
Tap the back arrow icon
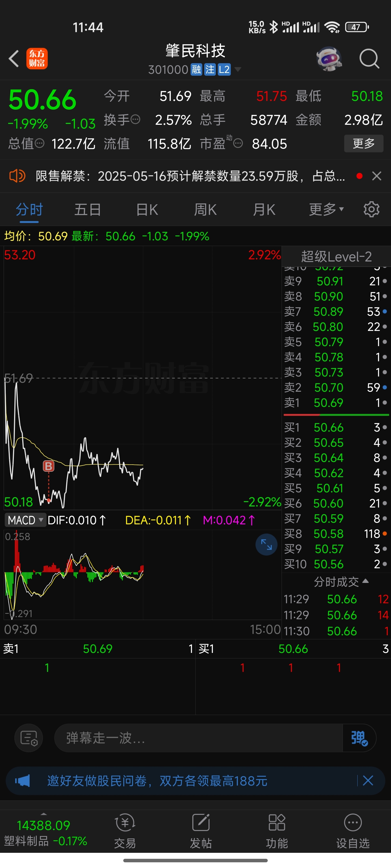tap(14, 59)
